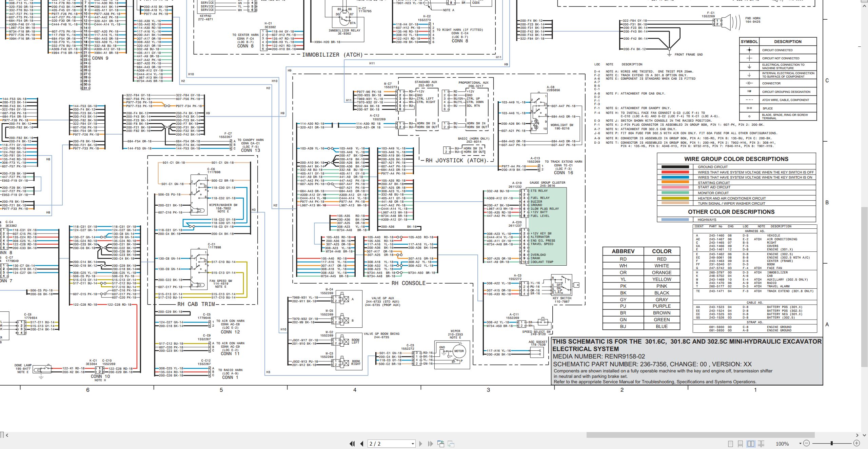Viewport: 868px width, 449px height.
Task: Go to the first page
Action: pos(352,444)
